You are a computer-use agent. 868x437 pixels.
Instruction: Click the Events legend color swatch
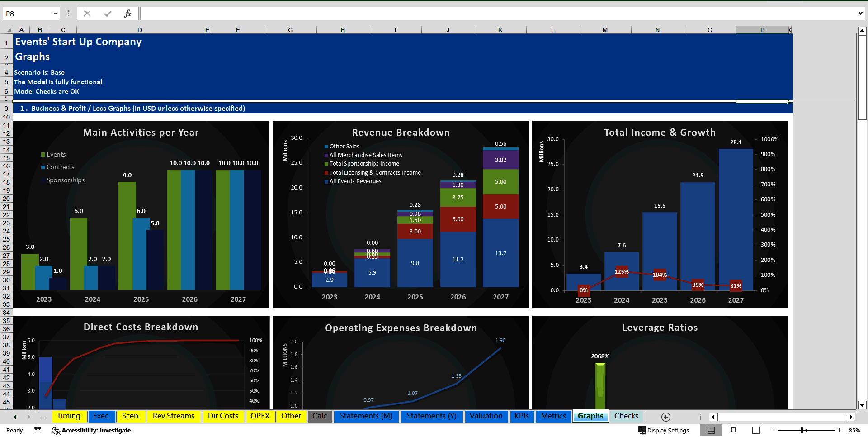point(43,155)
